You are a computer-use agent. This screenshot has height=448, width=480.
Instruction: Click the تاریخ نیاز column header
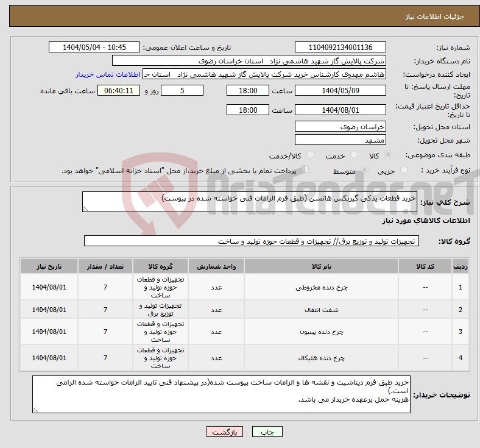[x=49, y=266]
